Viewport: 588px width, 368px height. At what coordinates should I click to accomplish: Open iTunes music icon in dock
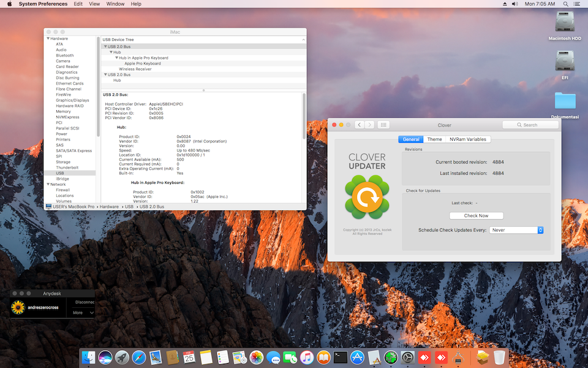[x=307, y=358]
